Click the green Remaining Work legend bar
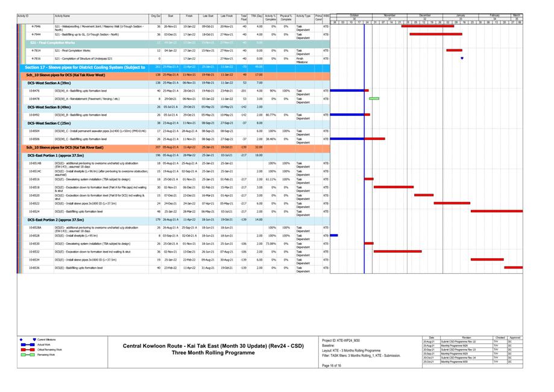The width and height of the screenshot is (554, 392). 28,355
